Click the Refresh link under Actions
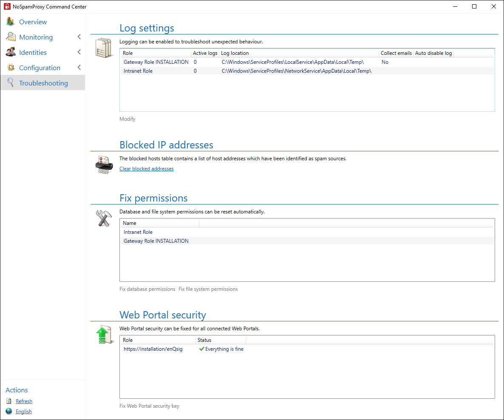504x420 pixels. (24, 401)
